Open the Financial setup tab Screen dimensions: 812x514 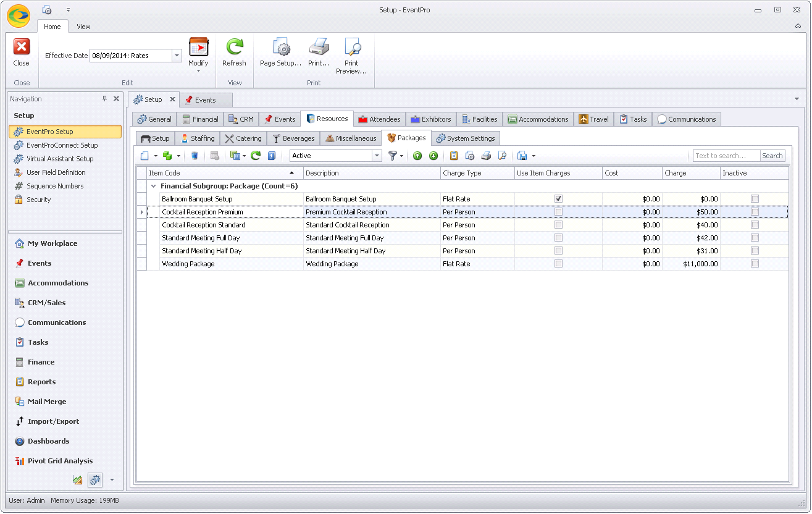[x=200, y=119]
